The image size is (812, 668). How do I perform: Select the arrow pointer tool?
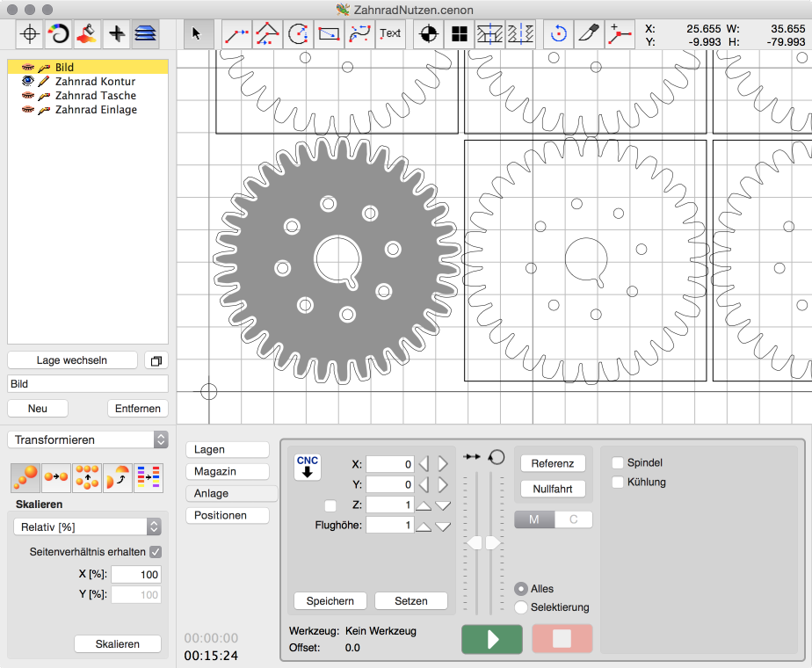[x=196, y=34]
